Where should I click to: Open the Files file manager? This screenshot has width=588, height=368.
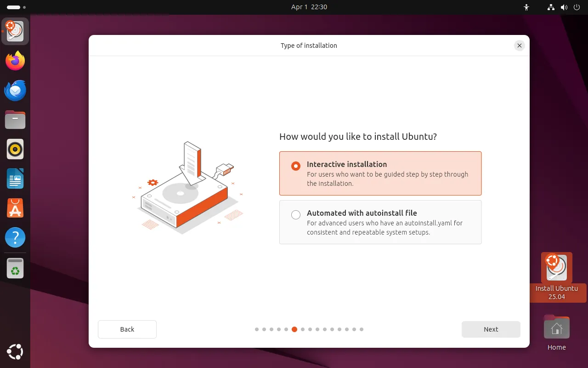(15, 120)
